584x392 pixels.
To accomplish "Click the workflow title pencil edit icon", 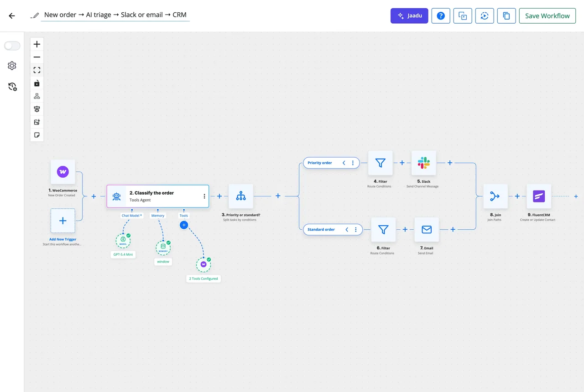I will 35,15.
